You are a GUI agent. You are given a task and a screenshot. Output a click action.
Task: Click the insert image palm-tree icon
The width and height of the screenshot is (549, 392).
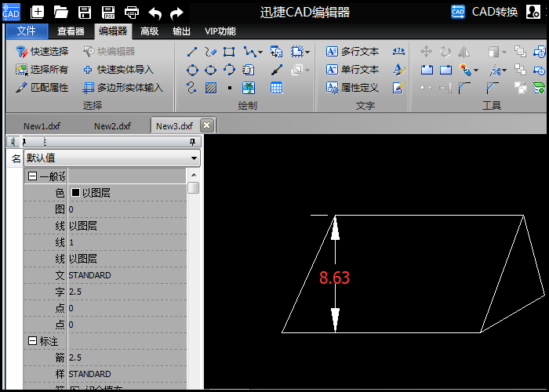click(249, 88)
